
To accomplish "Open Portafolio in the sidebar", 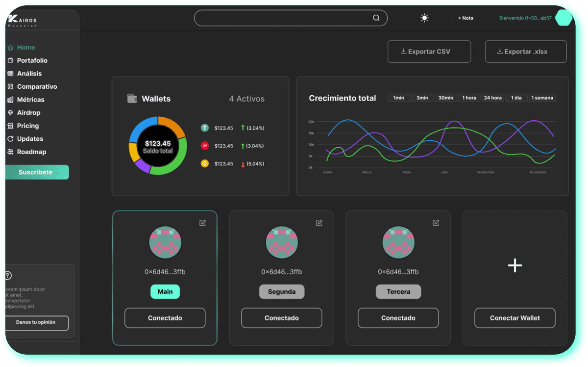I will [x=32, y=60].
